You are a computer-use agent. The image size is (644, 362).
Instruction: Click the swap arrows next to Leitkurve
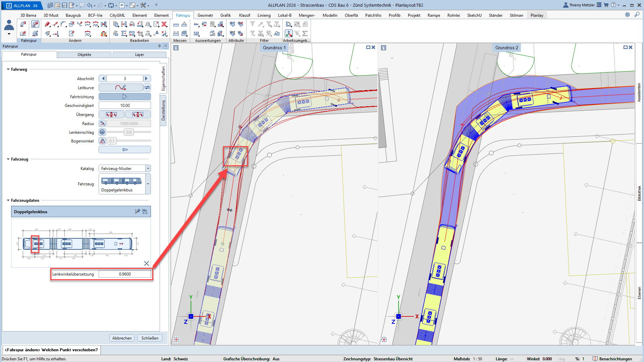pos(147,87)
